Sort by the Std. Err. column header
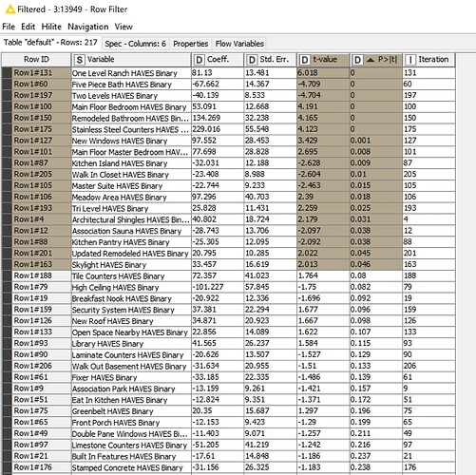The height and width of the screenshot is (475, 476). tap(270, 60)
